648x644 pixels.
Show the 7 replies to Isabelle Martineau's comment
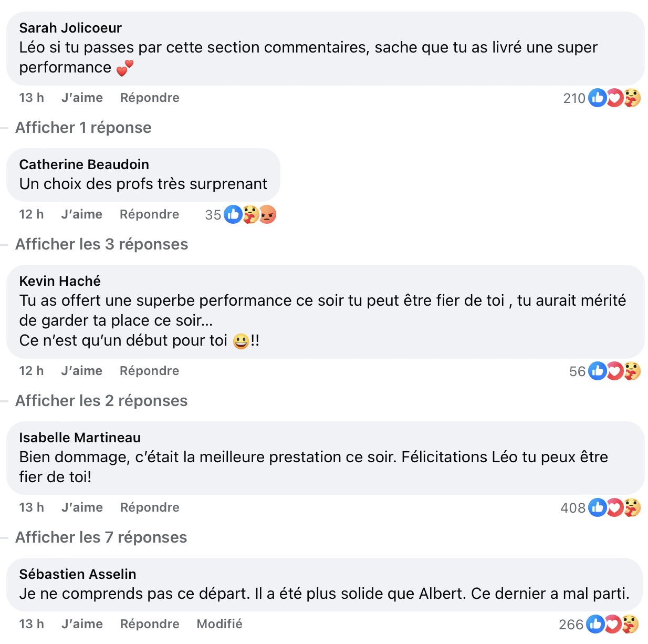coord(101,537)
